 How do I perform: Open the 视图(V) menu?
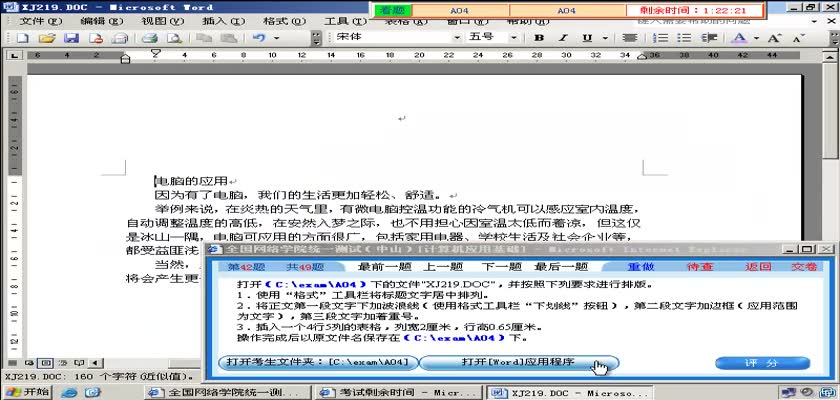[162, 21]
